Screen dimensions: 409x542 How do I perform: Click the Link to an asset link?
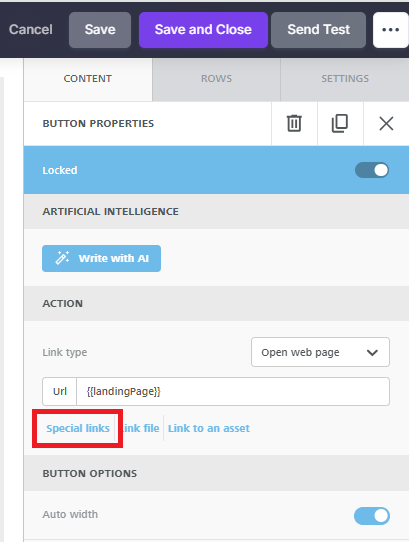tap(209, 428)
